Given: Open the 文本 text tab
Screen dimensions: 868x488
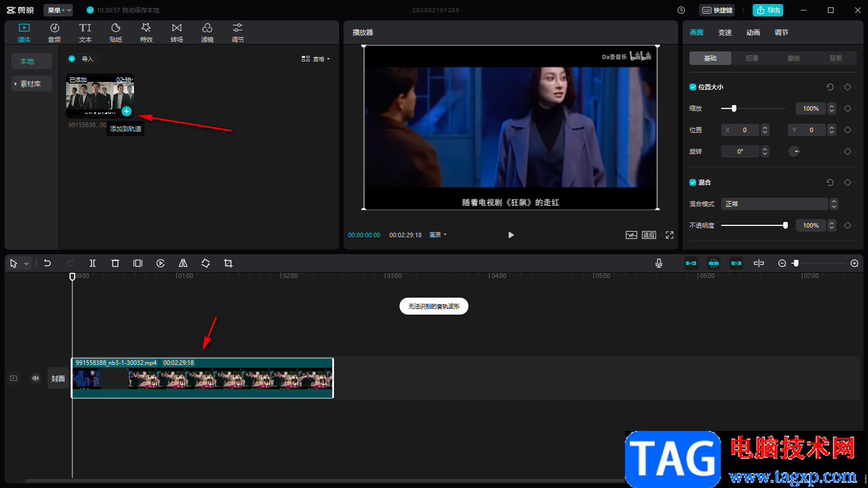Looking at the screenshot, I should click(85, 33).
